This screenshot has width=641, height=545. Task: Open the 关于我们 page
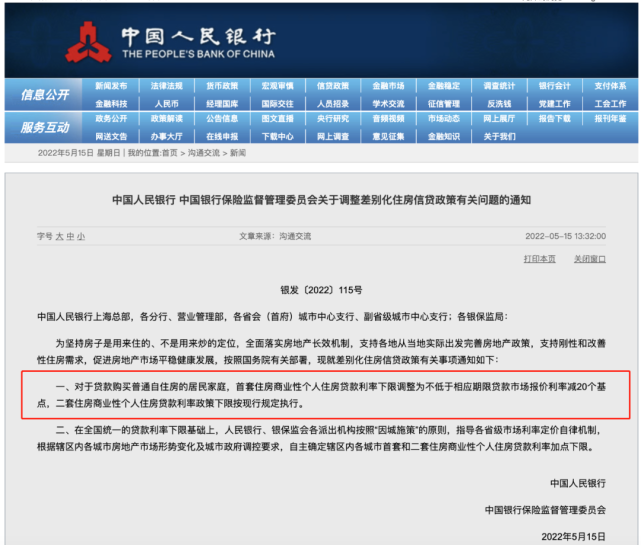point(499,137)
